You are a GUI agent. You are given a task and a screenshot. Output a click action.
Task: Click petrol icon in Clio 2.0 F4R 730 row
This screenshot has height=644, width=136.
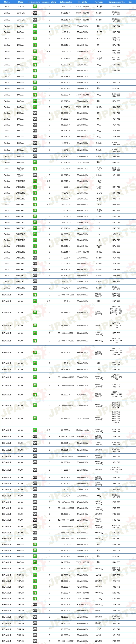35,430
